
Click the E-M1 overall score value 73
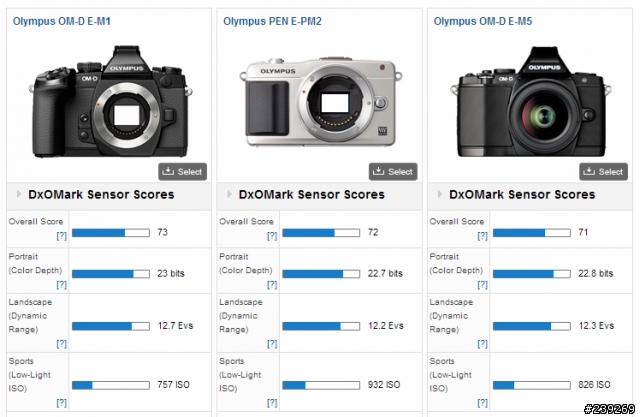point(162,232)
